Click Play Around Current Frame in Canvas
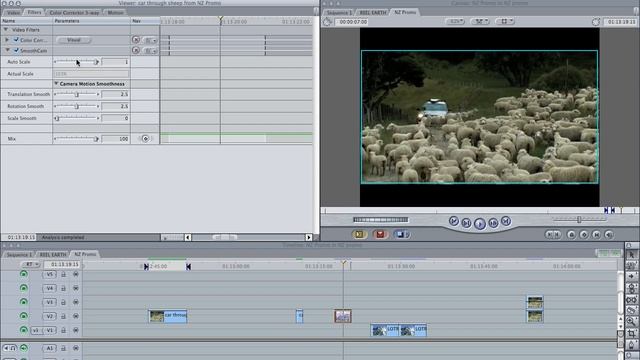The width and height of the screenshot is (640, 360). 493,223
